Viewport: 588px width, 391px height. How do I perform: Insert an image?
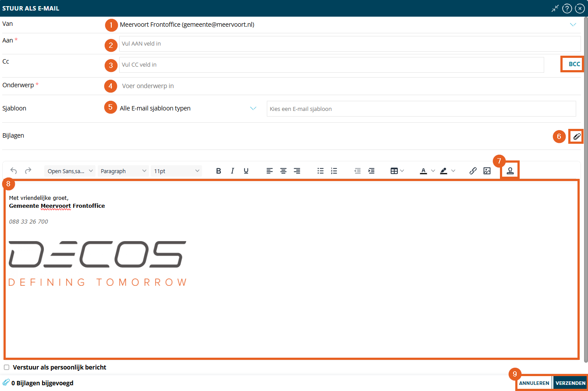coord(487,171)
